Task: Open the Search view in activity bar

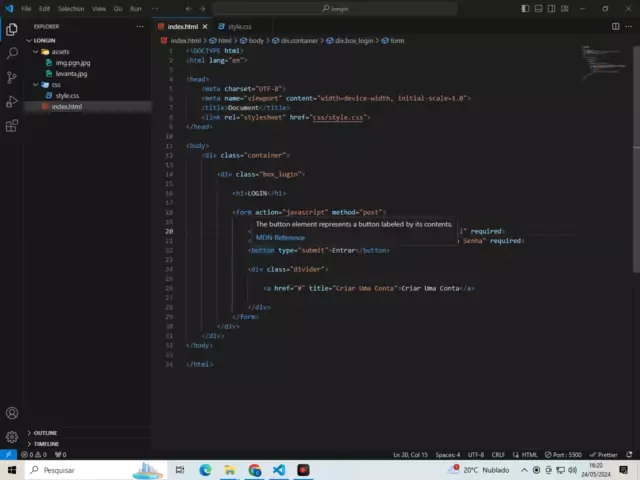Action: click(12, 53)
